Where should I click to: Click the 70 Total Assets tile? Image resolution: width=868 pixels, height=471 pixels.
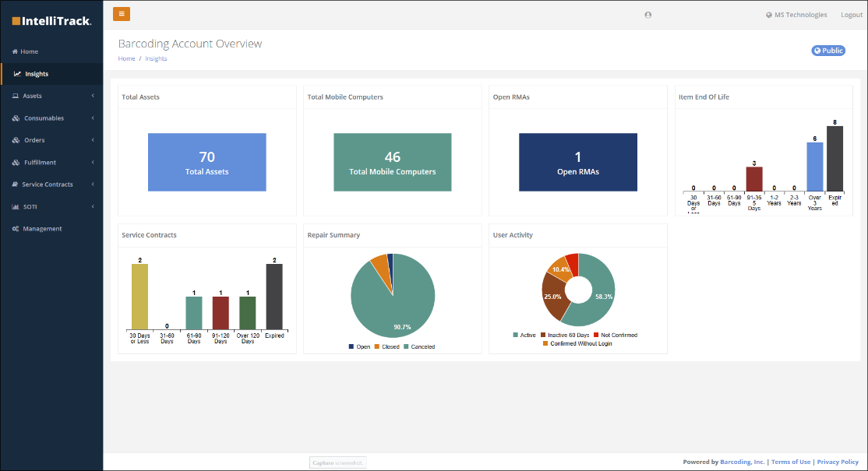point(207,162)
